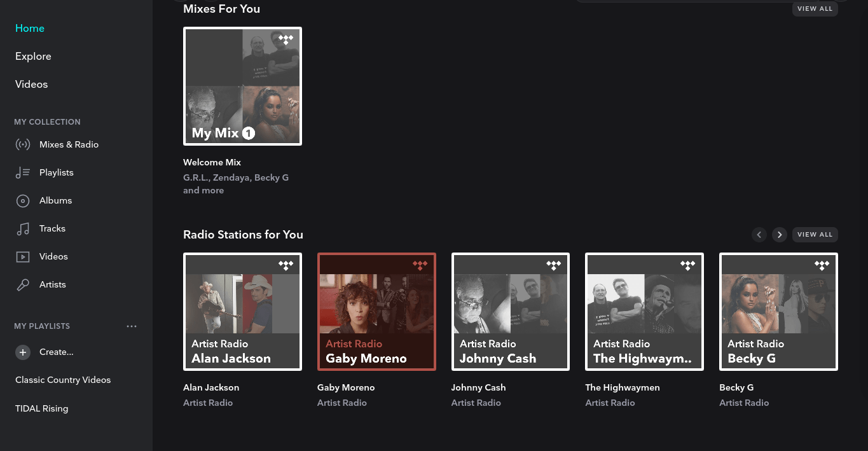The image size is (868, 451).
Task: Open Mixes & Radio sidebar icon
Action: 23,144
